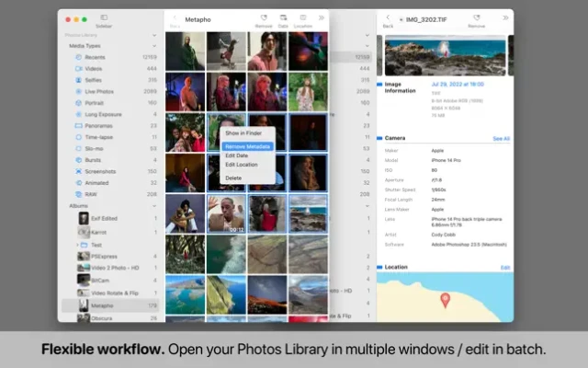This screenshot has height=368, width=588.
Task: Click the iPhone 14 Pro model value
Action: [446, 160]
